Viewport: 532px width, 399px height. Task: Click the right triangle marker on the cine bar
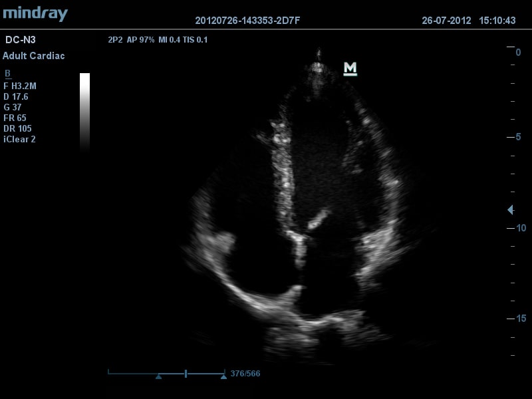click(x=223, y=376)
